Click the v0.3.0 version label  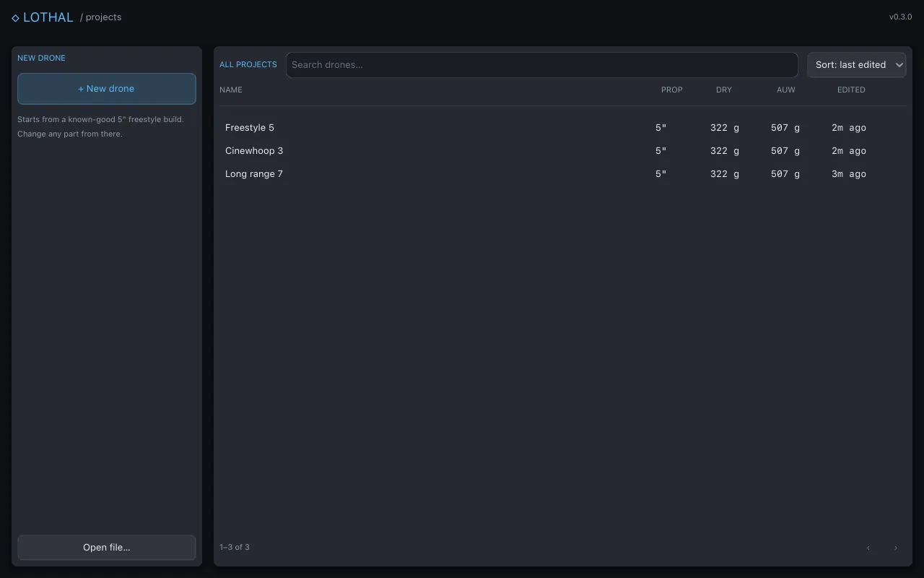click(901, 17)
